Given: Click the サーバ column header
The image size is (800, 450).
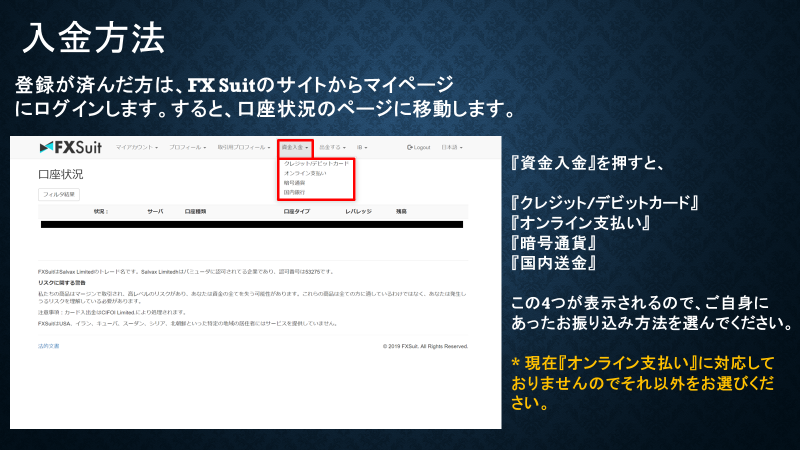Looking at the screenshot, I should [x=155, y=211].
